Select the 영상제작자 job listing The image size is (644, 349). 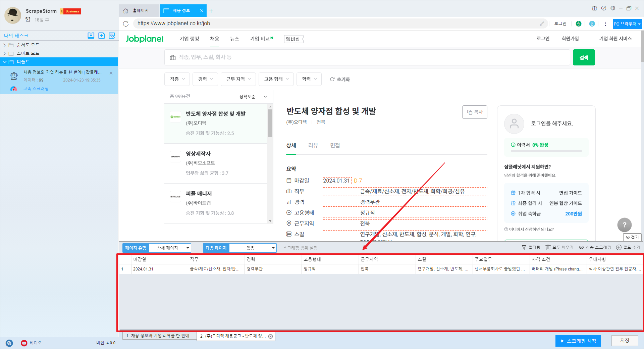pyautogui.click(x=216, y=163)
